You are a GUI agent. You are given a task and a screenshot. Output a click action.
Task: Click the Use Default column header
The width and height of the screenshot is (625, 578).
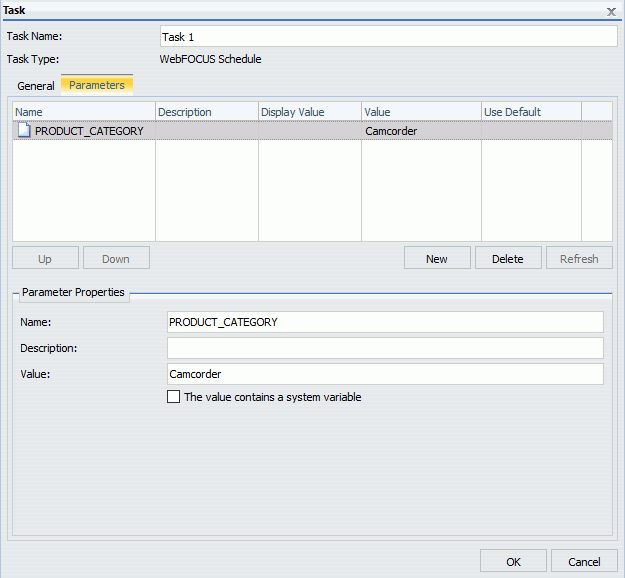(531, 112)
